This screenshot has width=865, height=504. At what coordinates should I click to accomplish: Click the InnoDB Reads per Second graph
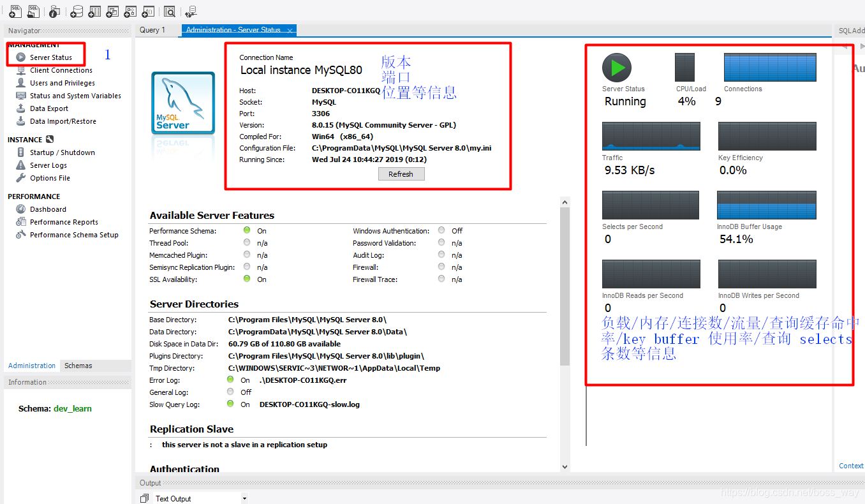(651, 274)
